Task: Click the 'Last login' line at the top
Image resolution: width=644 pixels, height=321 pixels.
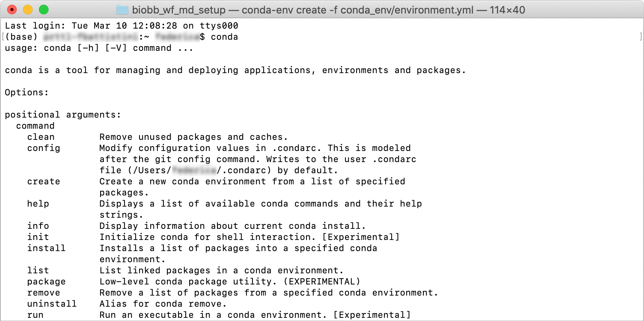Action: click(x=121, y=26)
